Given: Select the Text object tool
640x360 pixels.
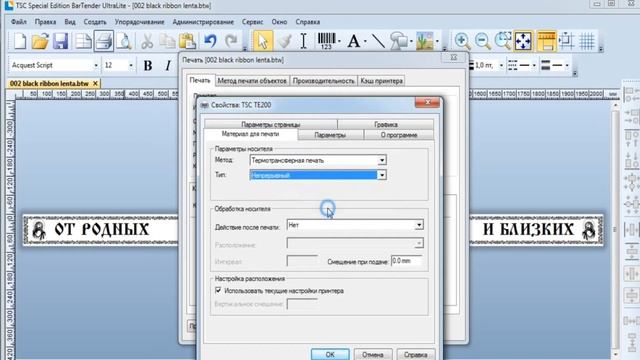Looking at the screenshot, I should tap(353, 41).
